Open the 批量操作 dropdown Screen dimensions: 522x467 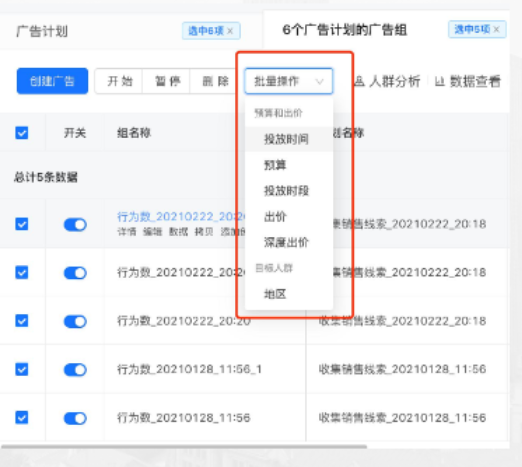[x=289, y=81]
